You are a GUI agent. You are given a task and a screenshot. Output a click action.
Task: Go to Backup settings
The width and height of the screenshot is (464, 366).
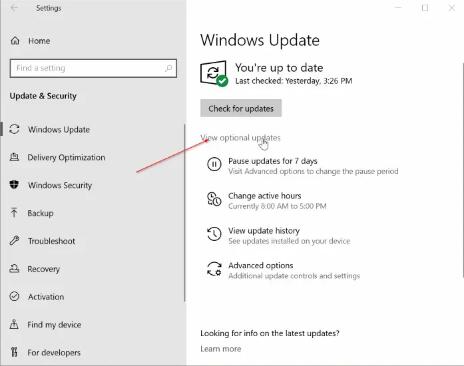point(40,213)
